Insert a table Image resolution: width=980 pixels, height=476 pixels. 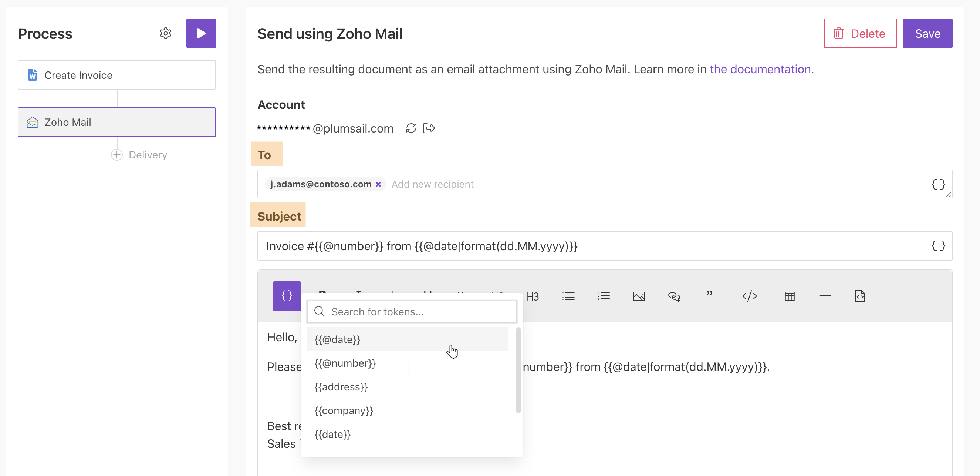pyautogui.click(x=790, y=296)
